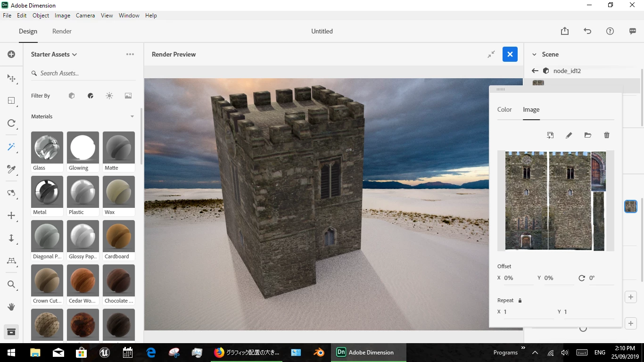The width and height of the screenshot is (644, 362).
Task: Choose the Orbit camera tool
Action: pyautogui.click(x=11, y=193)
